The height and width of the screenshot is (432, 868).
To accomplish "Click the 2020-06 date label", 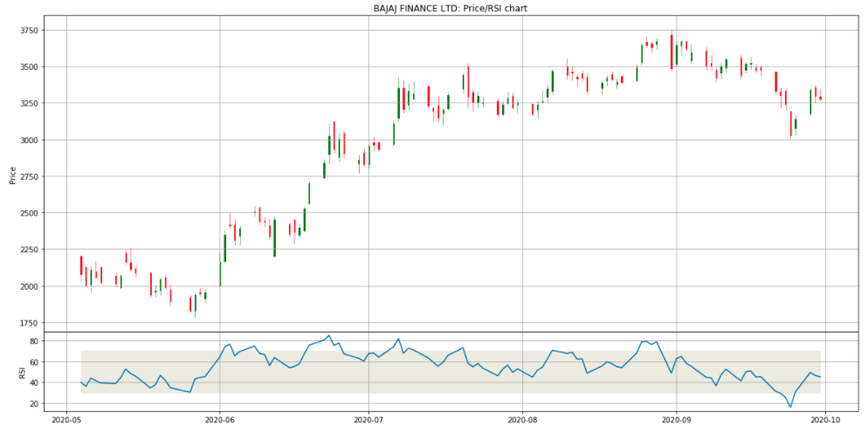I will click(x=220, y=422).
